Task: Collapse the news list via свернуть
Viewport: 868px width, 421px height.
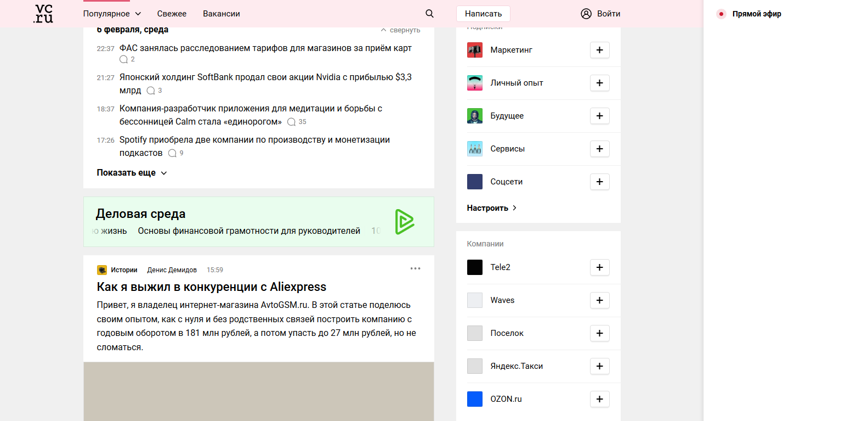Action: [401, 30]
